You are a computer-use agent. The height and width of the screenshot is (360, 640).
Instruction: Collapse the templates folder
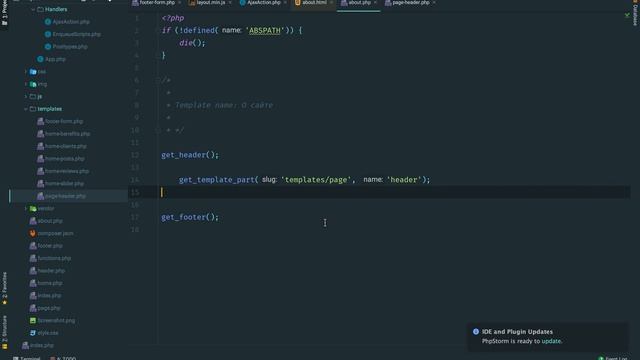pyautogui.click(x=26, y=109)
